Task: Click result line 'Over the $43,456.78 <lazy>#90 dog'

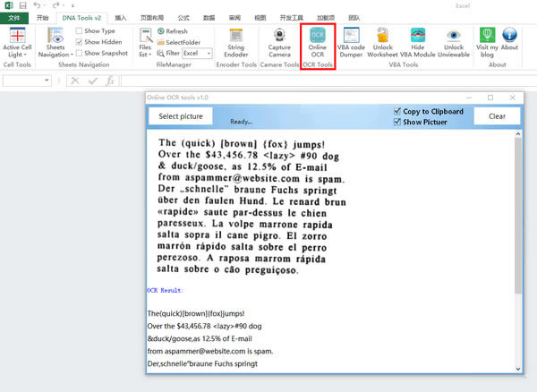Action: (x=204, y=326)
